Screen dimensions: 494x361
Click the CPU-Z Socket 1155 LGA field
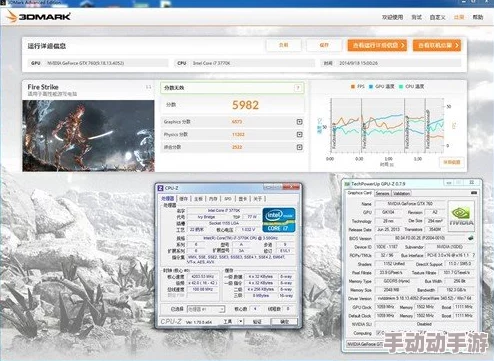tap(224, 223)
